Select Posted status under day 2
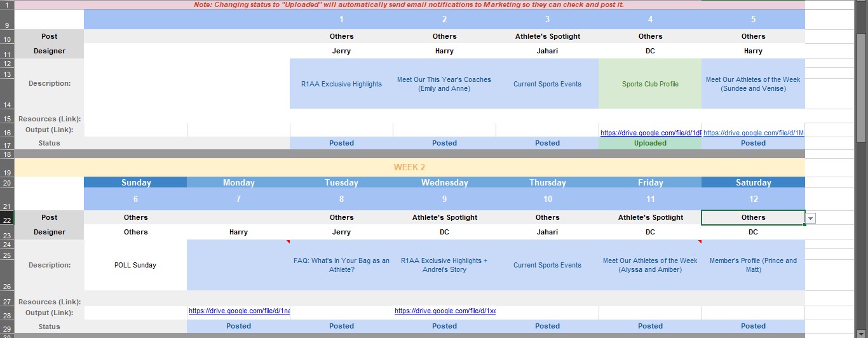Viewport: 868px width, 338px height. [445, 143]
